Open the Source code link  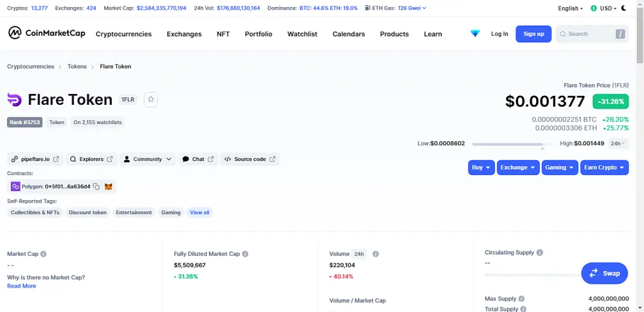250,159
